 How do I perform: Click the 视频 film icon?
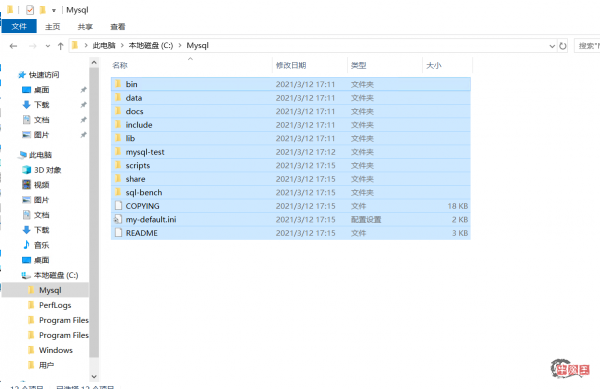coord(26,185)
